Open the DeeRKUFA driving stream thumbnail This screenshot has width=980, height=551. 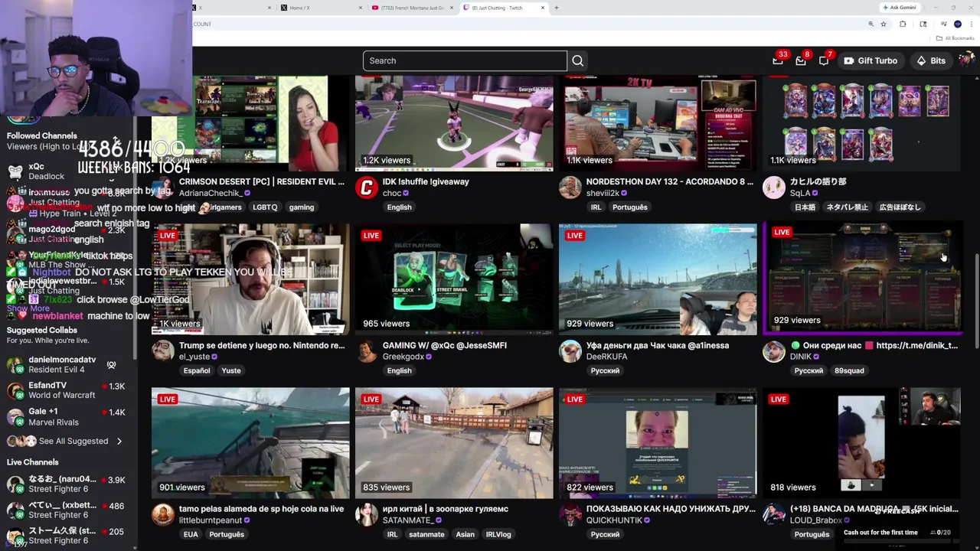click(658, 279)
